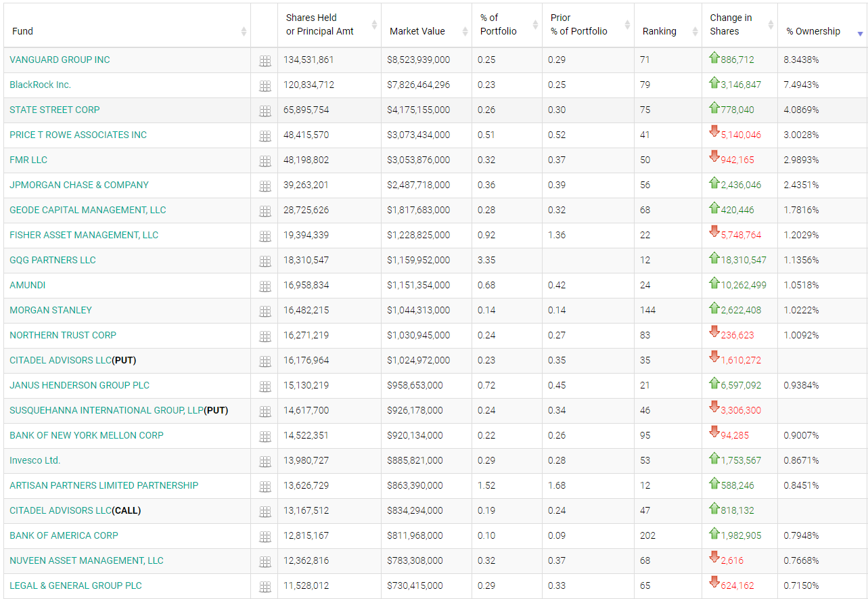The height and width of the screenshot is (599, 868).
Task: Select Fisher Asset change 5,748,764
Action: (x=741, y=235)
